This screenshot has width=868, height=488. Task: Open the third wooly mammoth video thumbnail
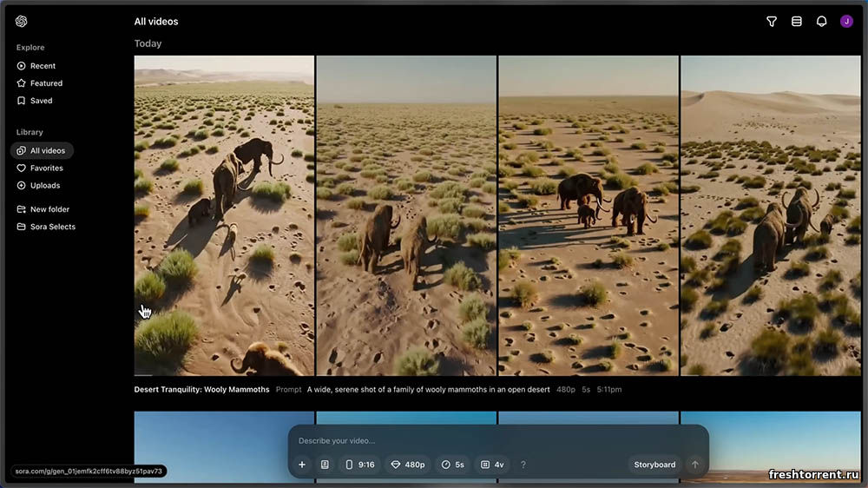(x=589, y=215)
